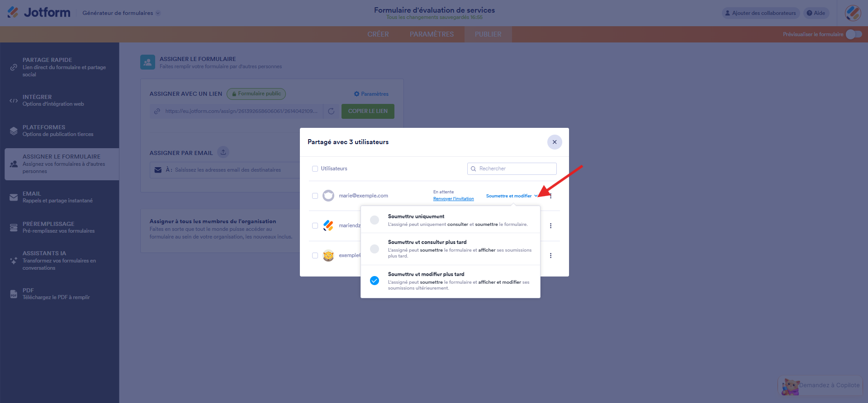Switch to the Paramètres tab
Screen dimensions: 868x403
point(432,34)
